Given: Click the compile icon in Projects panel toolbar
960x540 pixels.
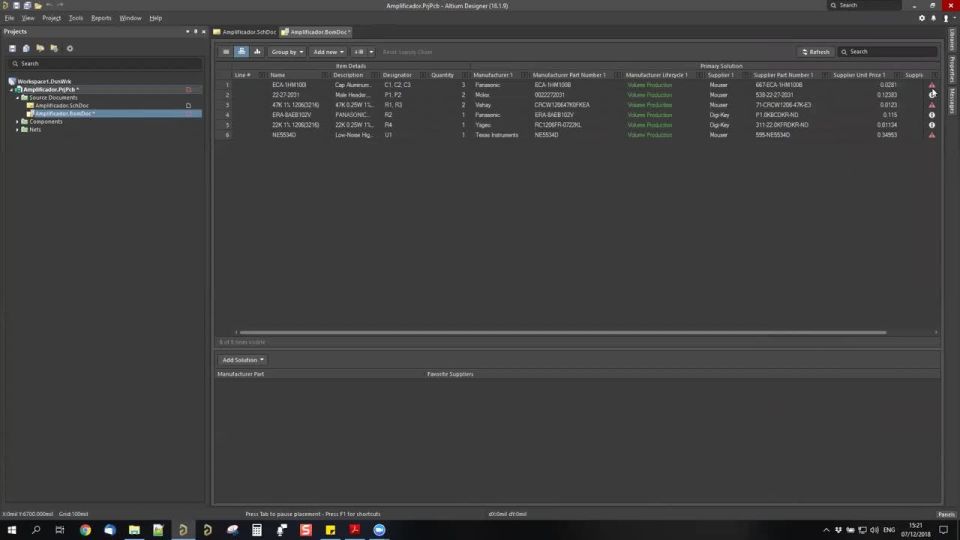Looking at the screenshot, I should pyautogui.click(x=26, y=48).
